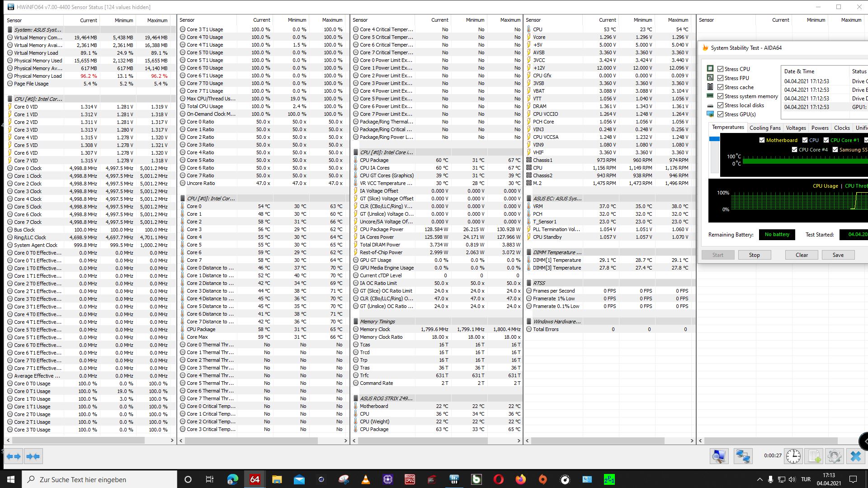Open VLC media player from the taskbar

[x=366, y=479]
